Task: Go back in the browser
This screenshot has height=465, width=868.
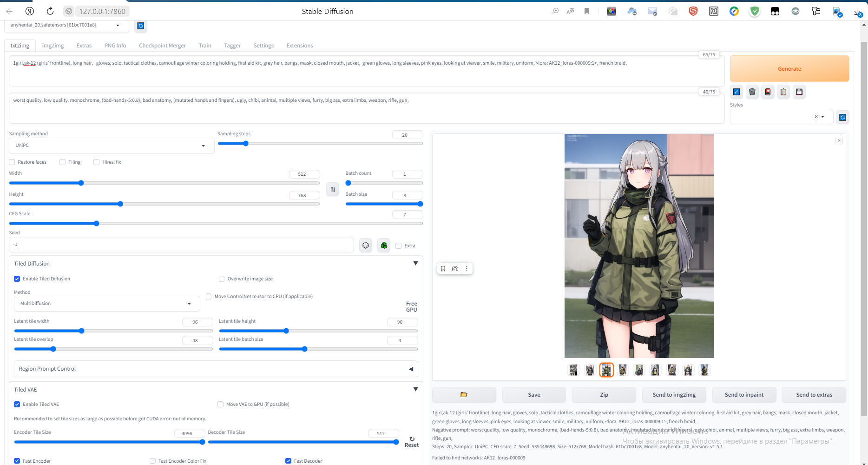Action: pos(9,11)
